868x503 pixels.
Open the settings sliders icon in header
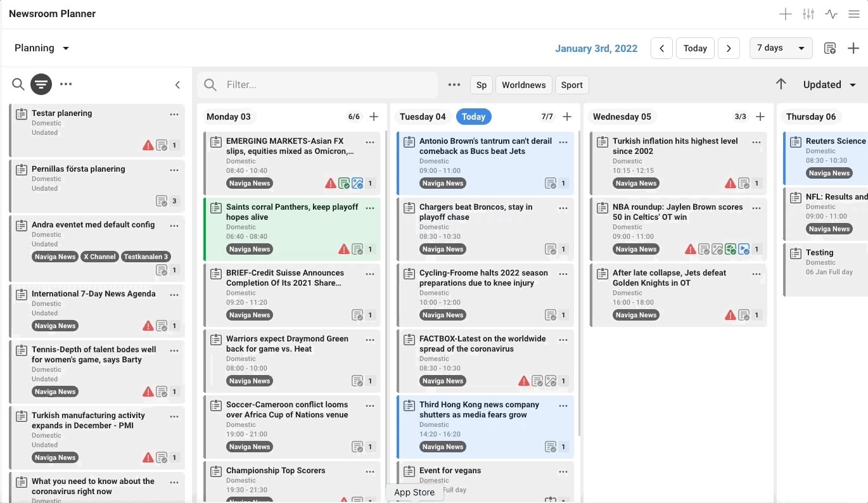coord(808,15)
